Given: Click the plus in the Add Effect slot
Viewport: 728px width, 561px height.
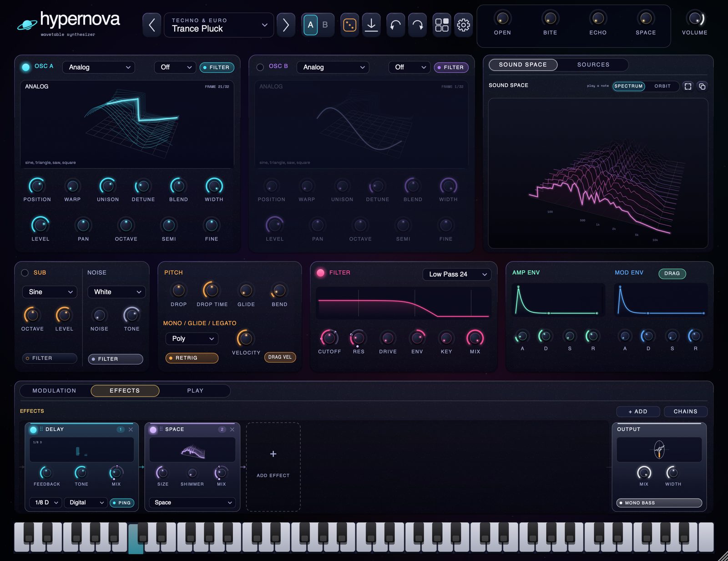Looking at the screenshot, I should coord(273,454).
